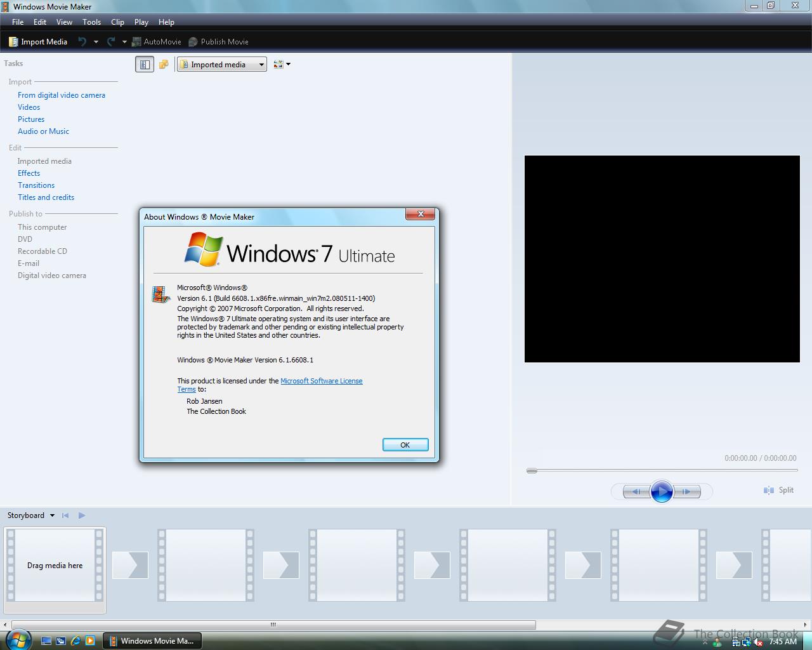Open the Help menu

[166, 22]
